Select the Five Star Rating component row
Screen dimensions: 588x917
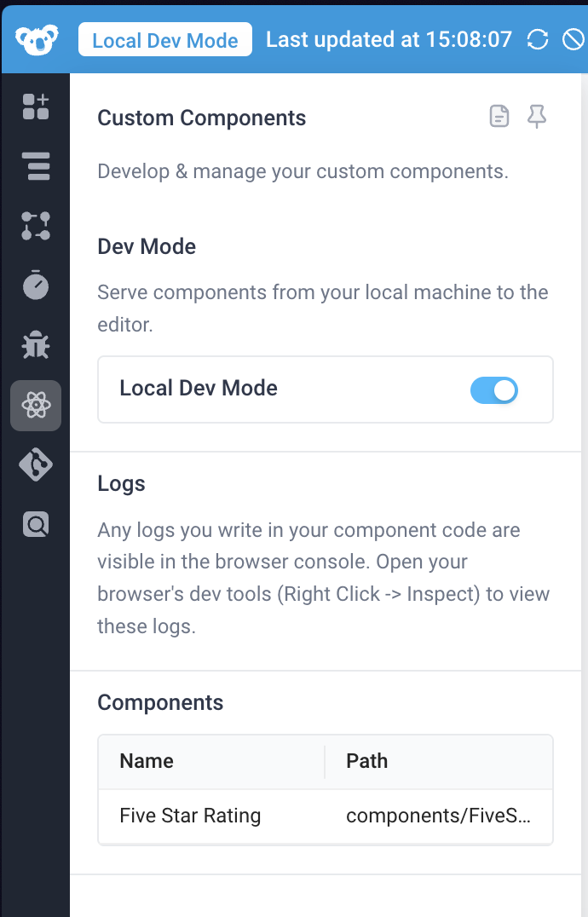click(190, 816)
